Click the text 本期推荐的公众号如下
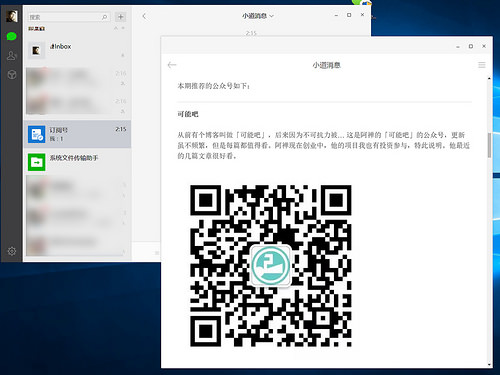Image resolution: width=500 pixels, height=375 pixels. click(x=214, y=86)
